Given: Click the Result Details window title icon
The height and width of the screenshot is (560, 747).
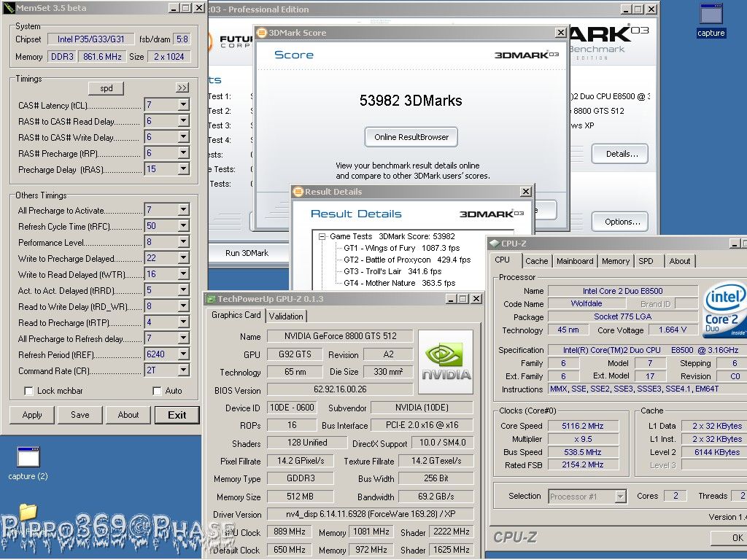Looking at the screenshot, I should (x=298, y=192).
